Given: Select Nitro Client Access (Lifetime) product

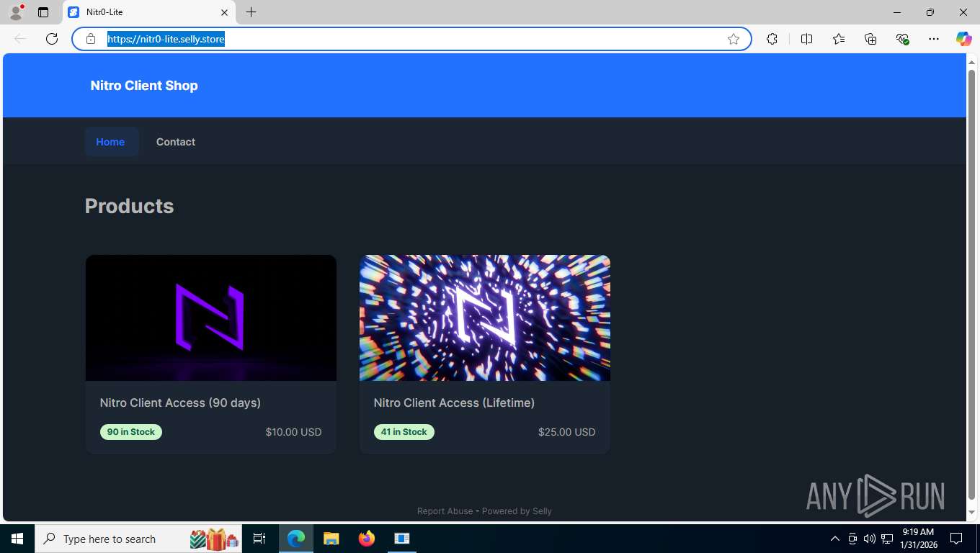Looking at the screenshot, I should coord(454,403).
